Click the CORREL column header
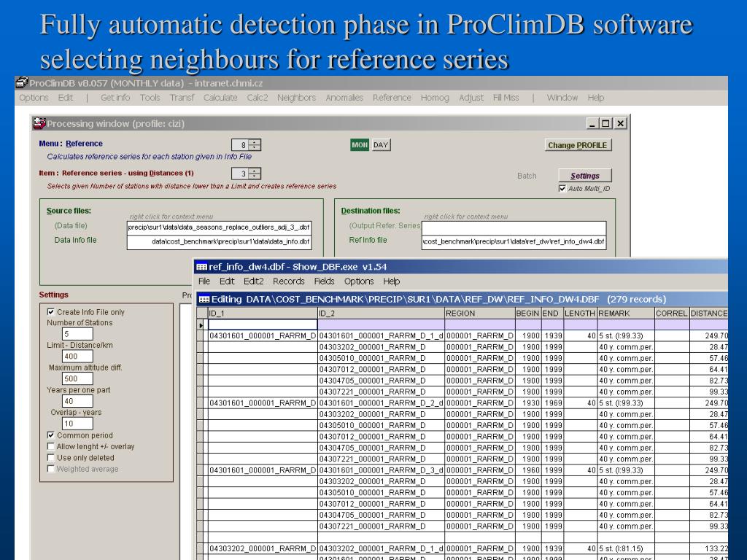The width and height of the screenshot is (747, 560). 672,314
